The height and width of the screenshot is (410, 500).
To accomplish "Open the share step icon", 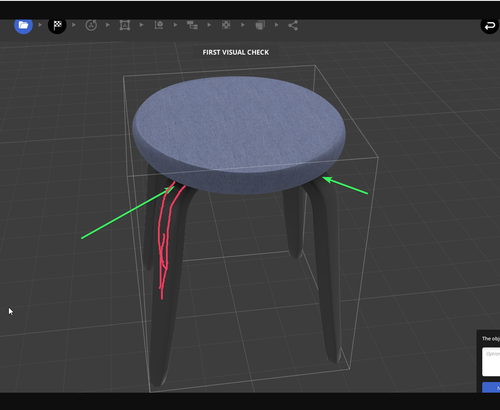I will tap(293, 25).
